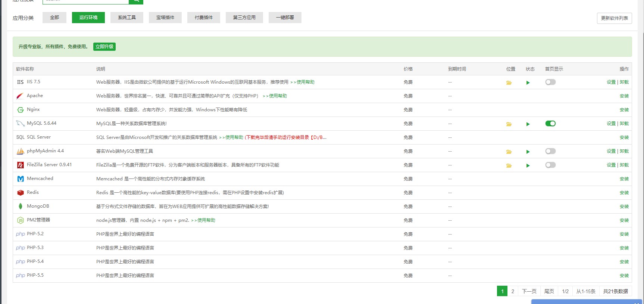Viewport: 644px width, 304px height.
Task: Focus the application search input field
Action: 86,1
